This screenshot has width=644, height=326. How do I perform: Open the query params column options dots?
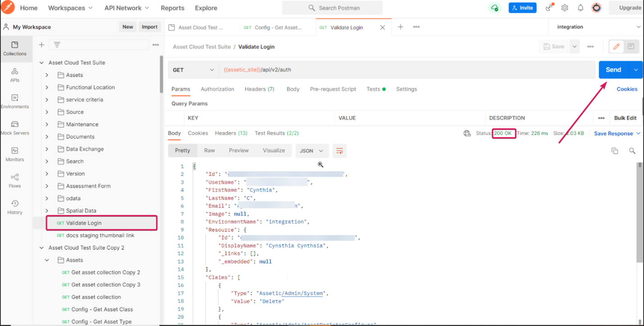[x=601, y=118]
